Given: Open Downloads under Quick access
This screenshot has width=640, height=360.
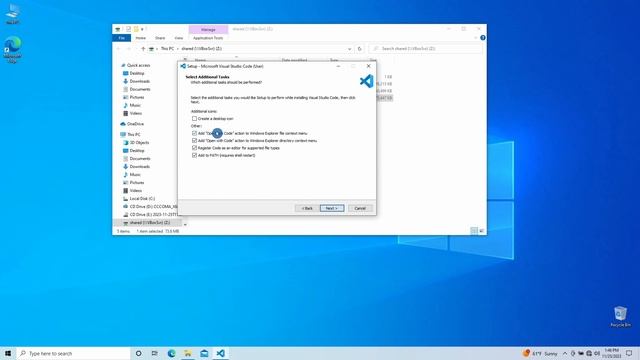Looking at the screenshot, I should (x=140, y=81).
